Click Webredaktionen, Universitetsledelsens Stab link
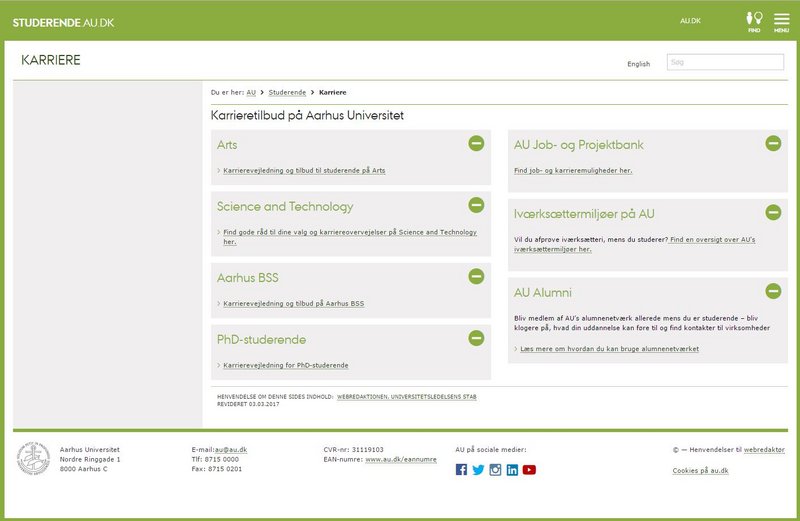The width and height of the screenshot is (800, 521). click(407, 396)
